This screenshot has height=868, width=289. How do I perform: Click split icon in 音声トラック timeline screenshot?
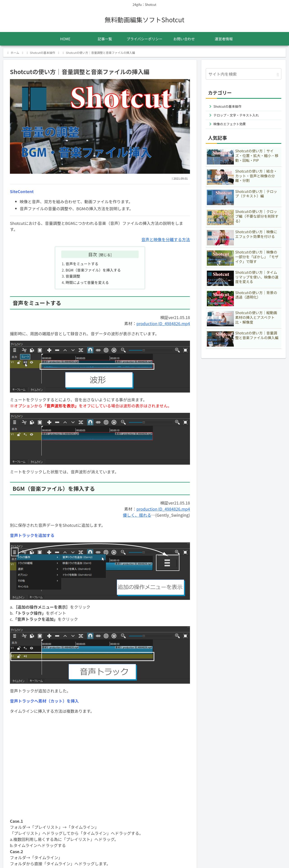81,636
